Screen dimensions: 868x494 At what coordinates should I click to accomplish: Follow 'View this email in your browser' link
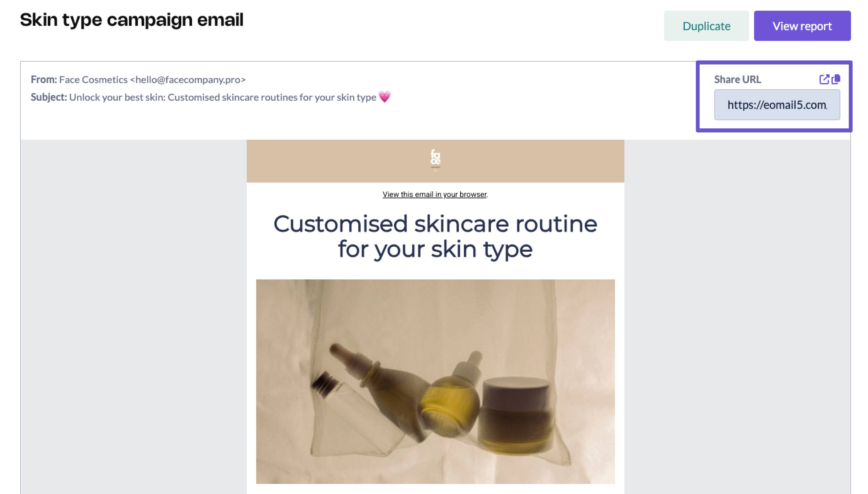(434, 194)
